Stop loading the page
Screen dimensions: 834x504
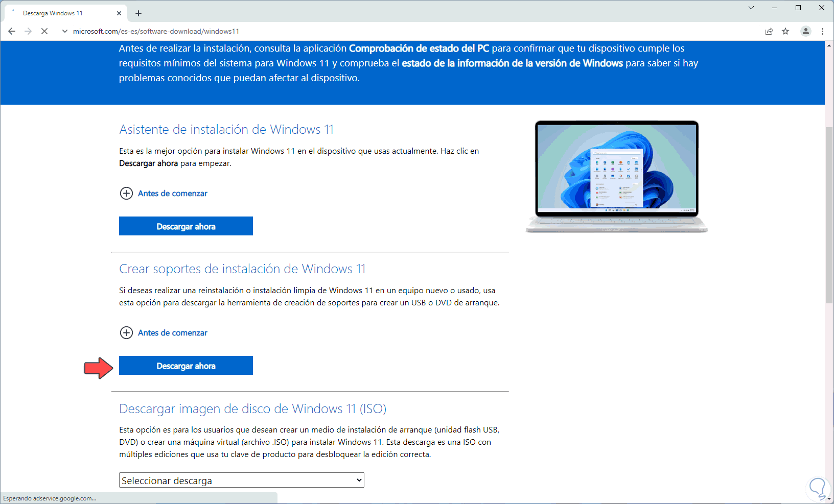44,31
